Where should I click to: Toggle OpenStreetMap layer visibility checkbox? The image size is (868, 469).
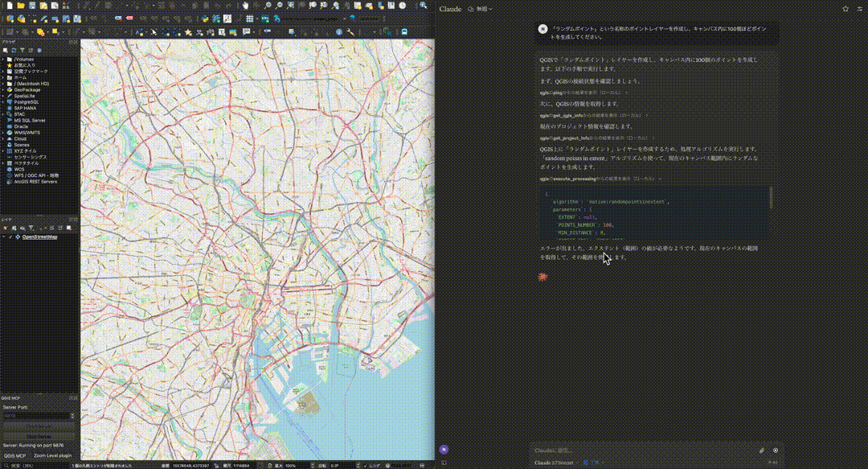pos(10,237)
